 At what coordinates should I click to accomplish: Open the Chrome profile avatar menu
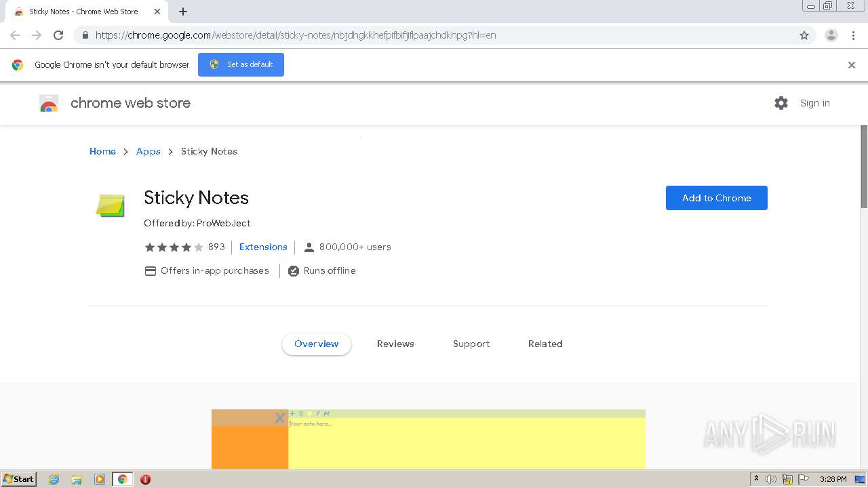[831, 35]
